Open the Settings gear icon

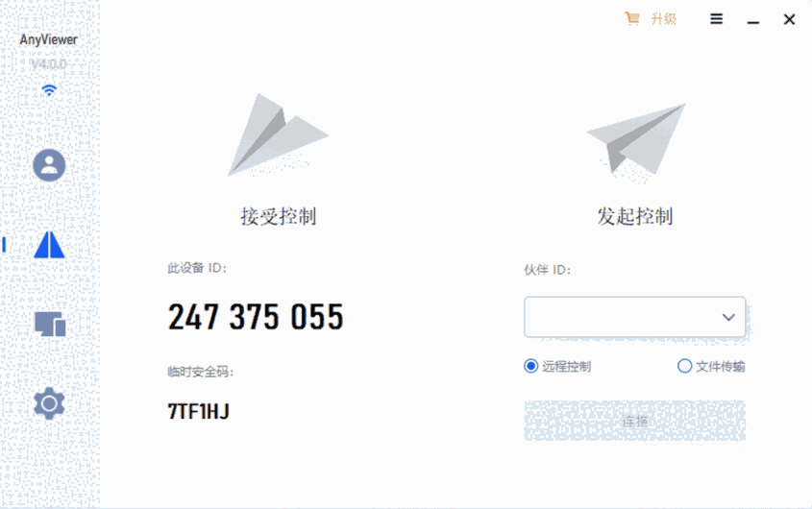49,402
